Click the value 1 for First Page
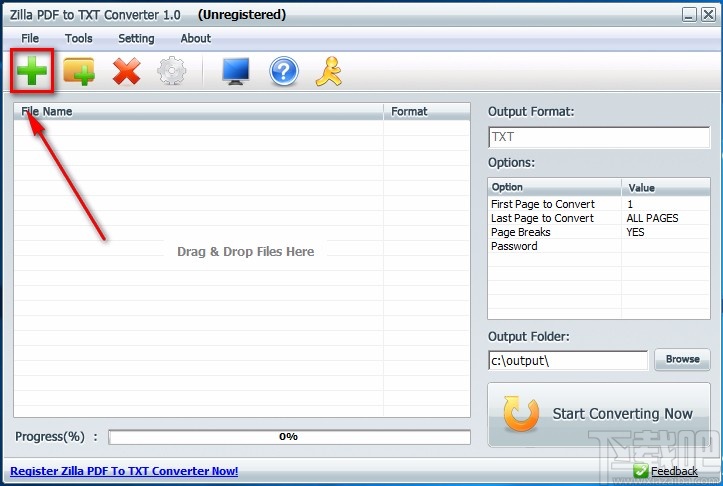This screenshot has height=486, width=723. click(630, 204)
